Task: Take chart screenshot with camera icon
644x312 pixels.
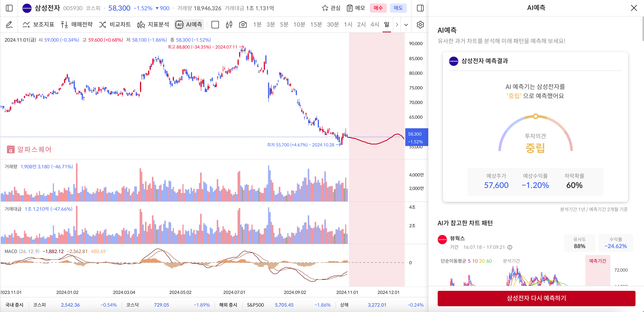Action: click(243, 24)
